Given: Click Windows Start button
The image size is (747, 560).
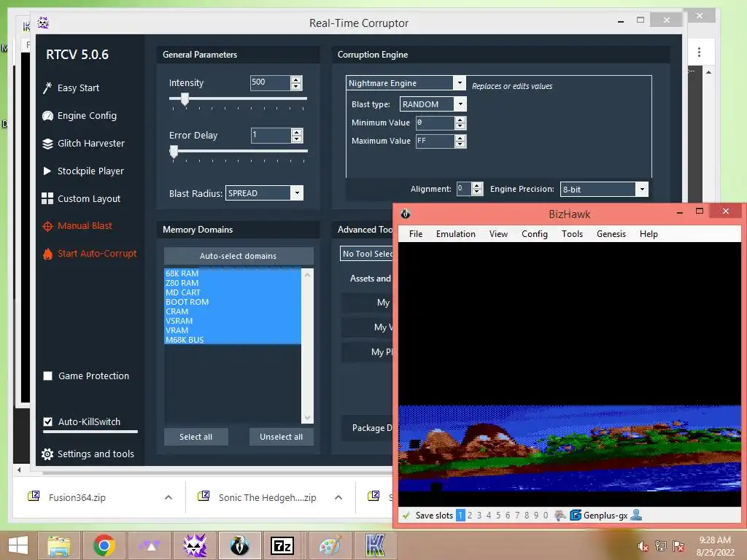Looking at the screenshot, I should 18,545.
